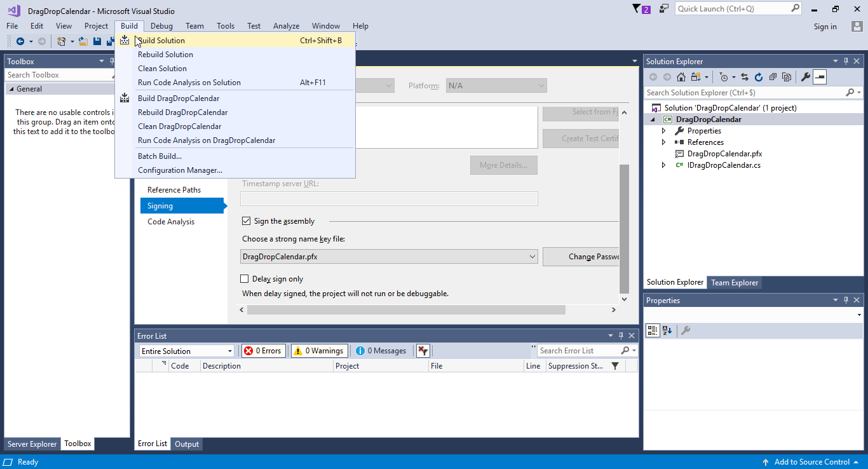Collapse DragDropCalendar project node
Viewport: 868px width, 469px height.
pyautogui.click(x=653, y=119)
